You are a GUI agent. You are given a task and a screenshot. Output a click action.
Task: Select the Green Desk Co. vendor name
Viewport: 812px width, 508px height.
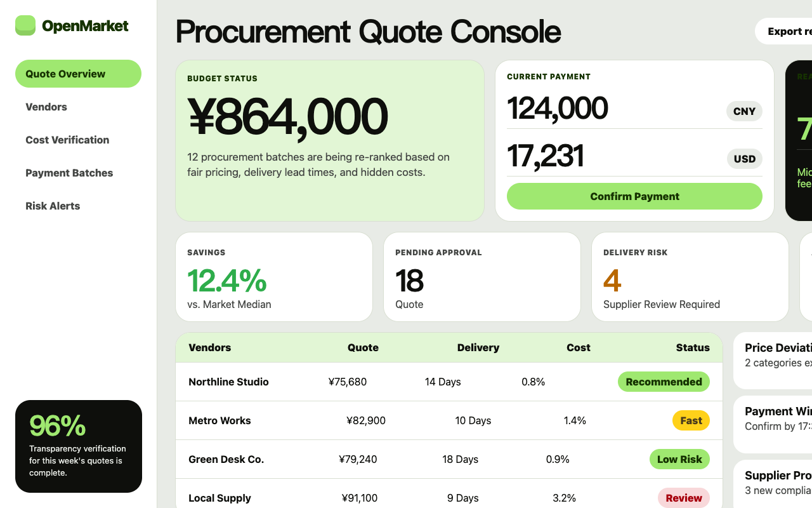(226, 459)
